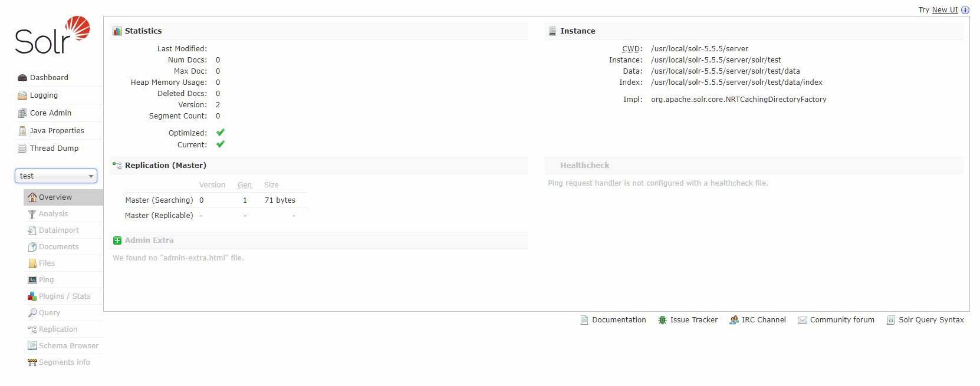The height and width of the screenshot is (386, 980).
Task: Go to Documents for the test core
Action: [x=59, y=247]
